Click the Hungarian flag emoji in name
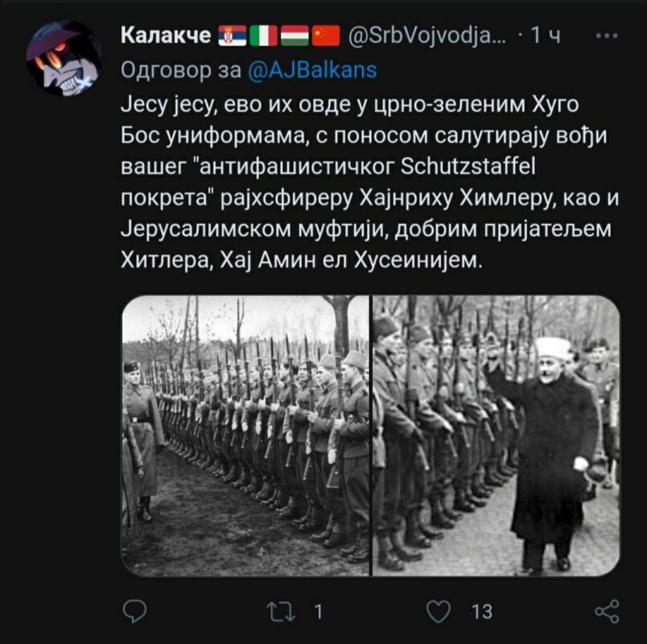The height and width of the screenshot is (644, 647). tap(295, 36)
